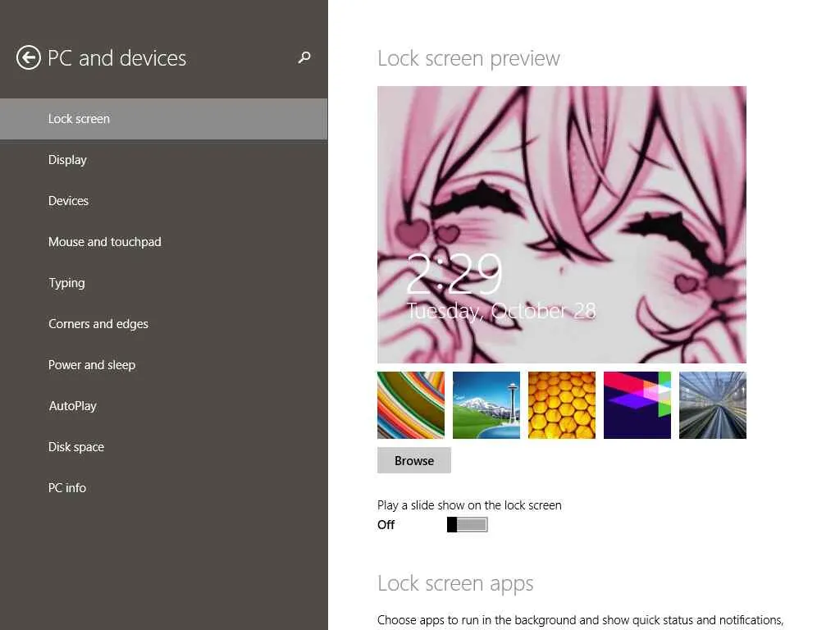Image resolution: width=840 pixels, height=630 pixels.
Task: Click the back arrow icon
Action: 29,57
